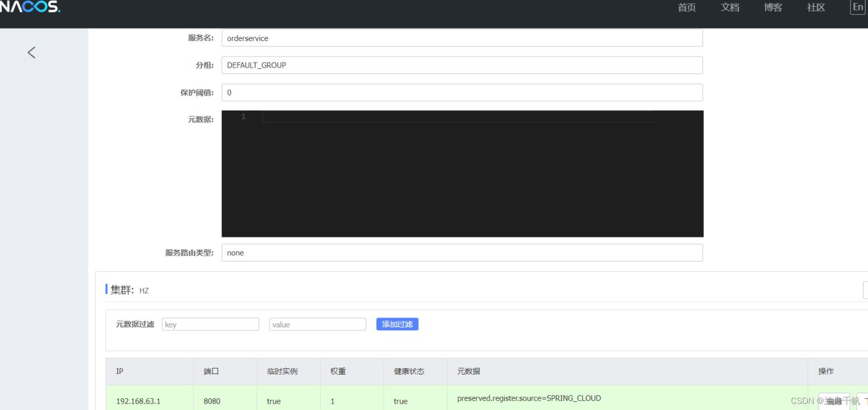Open the 博客 blog link
868x410 pixels.
773,7
